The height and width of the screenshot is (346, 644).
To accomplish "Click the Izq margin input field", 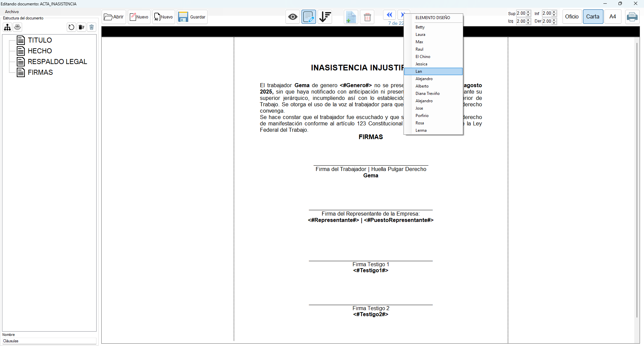I will [521, 21].
